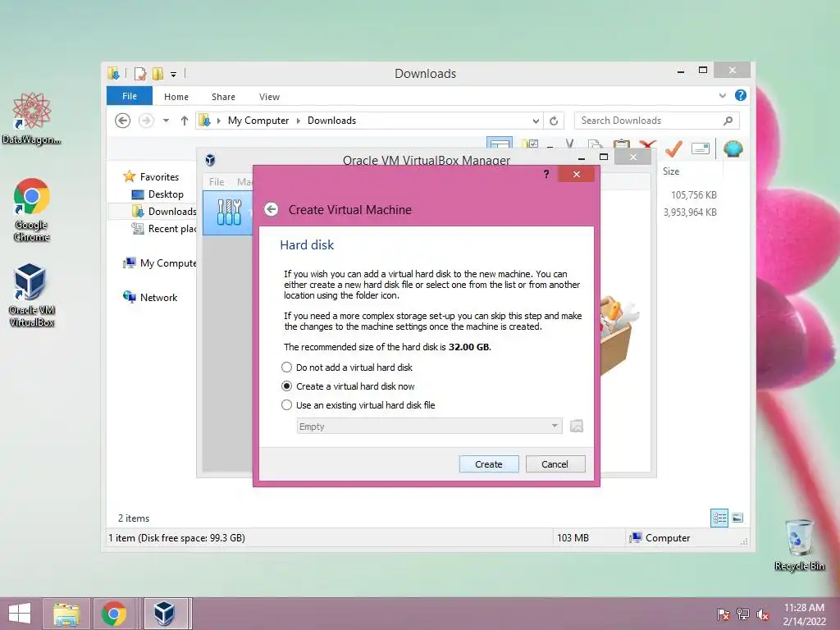
Task: Select 'Use an existing virtual hard disk file'
Action: click(x=358, y=405)
